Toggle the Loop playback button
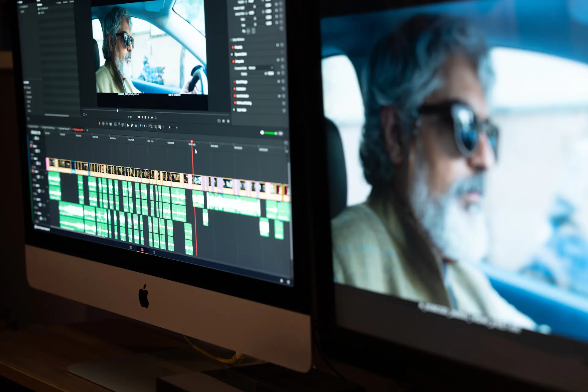588x392 pixels. point(156,118)
